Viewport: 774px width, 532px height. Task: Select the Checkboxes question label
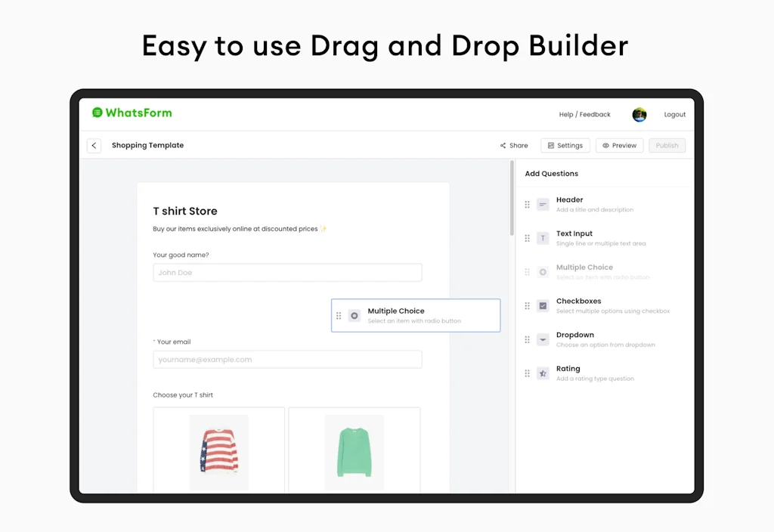578,302
